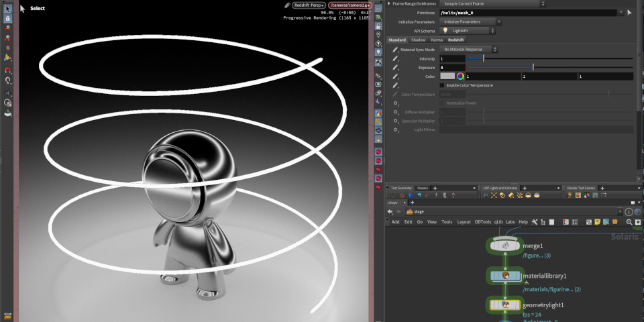This screenshot has width=644, height=322.
Task: Click the magnifier search icon in network editor
Action: [x=629, y=222]
